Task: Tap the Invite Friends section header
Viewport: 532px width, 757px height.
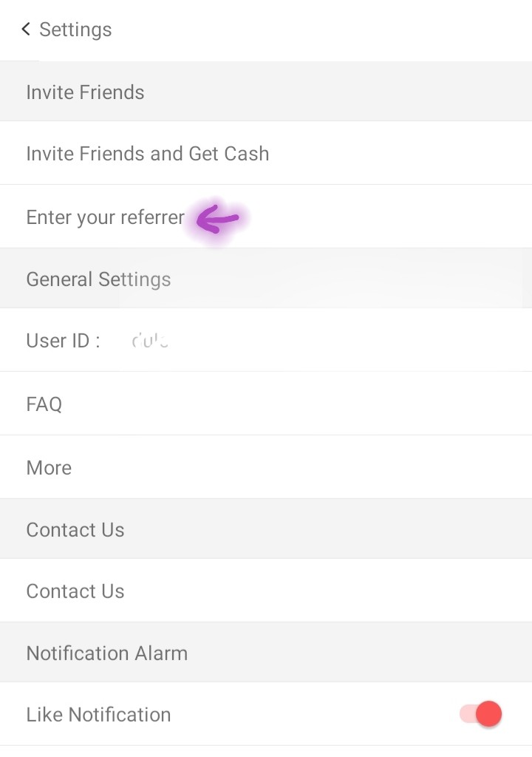Action: coord(85,92)
